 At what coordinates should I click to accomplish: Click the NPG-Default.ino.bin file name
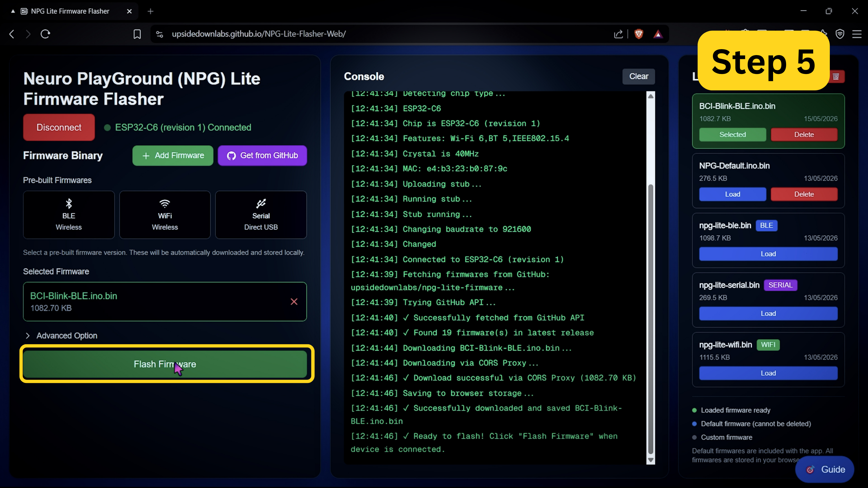[x=734, y=166]
